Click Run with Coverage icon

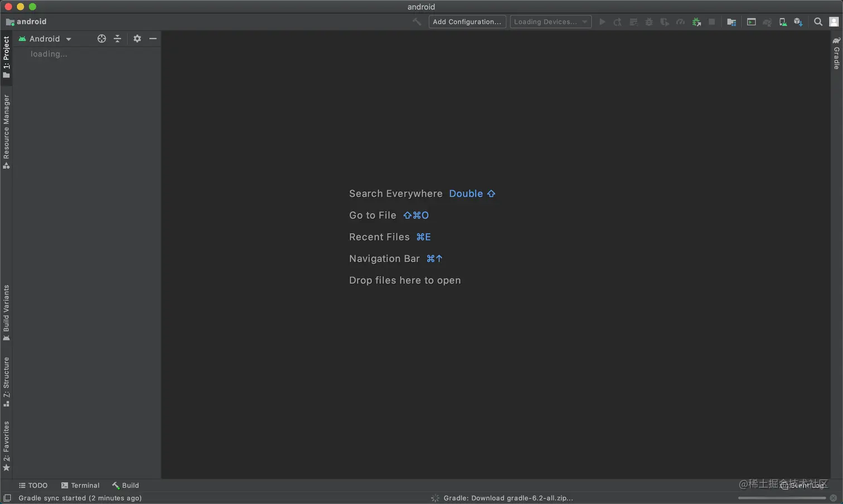(x=665, y=22)
